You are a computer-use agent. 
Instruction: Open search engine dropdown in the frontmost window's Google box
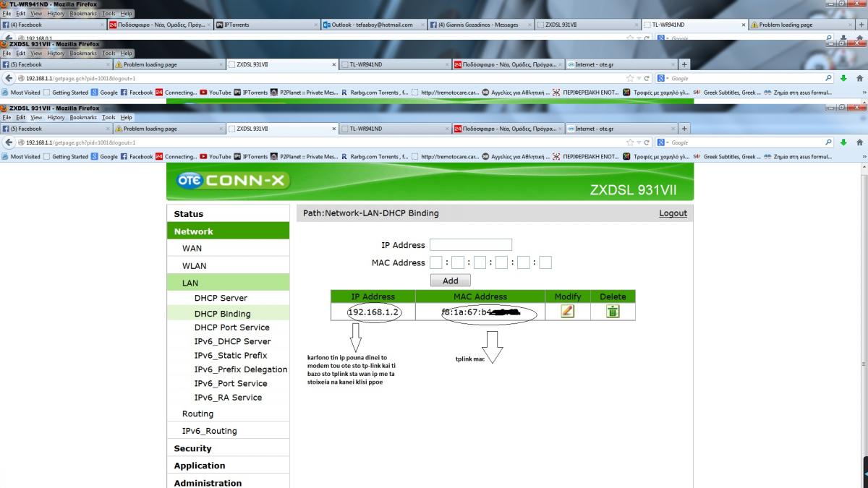(662, 142)
